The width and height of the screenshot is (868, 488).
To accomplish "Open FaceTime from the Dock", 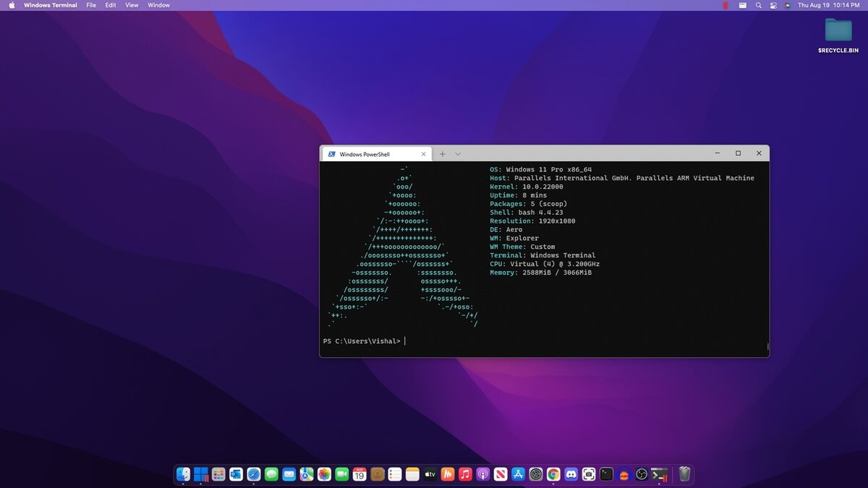I will coord(342,474).
